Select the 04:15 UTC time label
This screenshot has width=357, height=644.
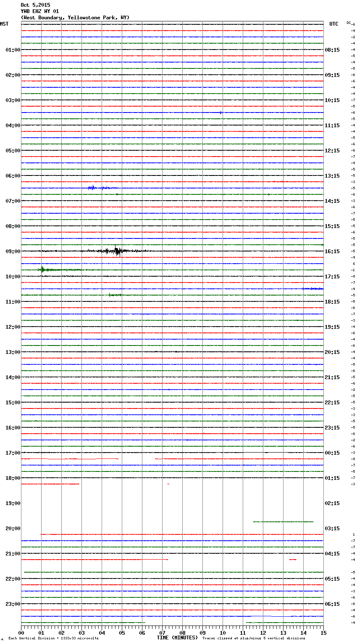332,554
